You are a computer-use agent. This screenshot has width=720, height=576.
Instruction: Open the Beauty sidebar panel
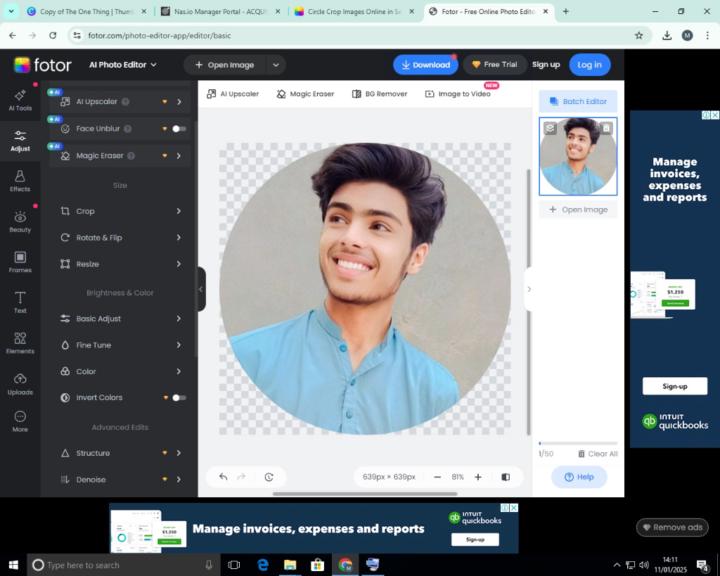[x=20, y=222]
